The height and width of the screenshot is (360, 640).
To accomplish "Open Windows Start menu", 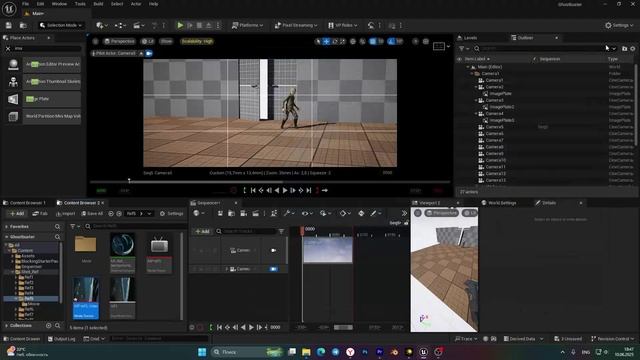I will [202, 352].
